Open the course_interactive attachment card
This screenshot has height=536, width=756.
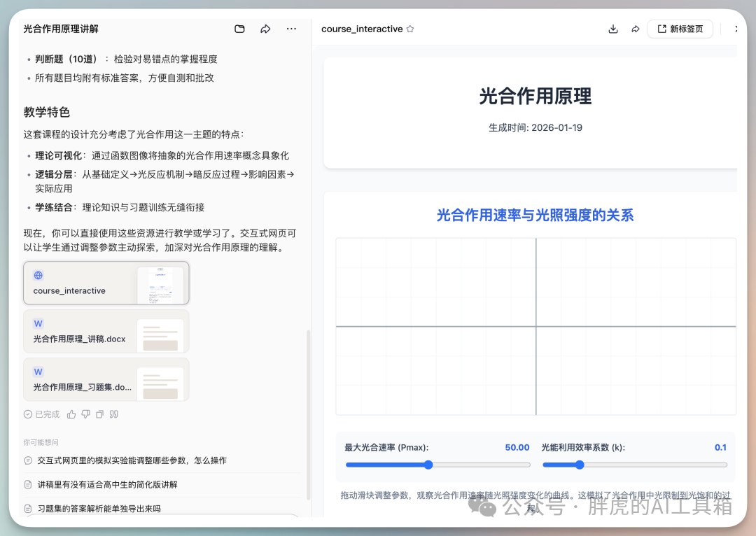coord(106,283)
